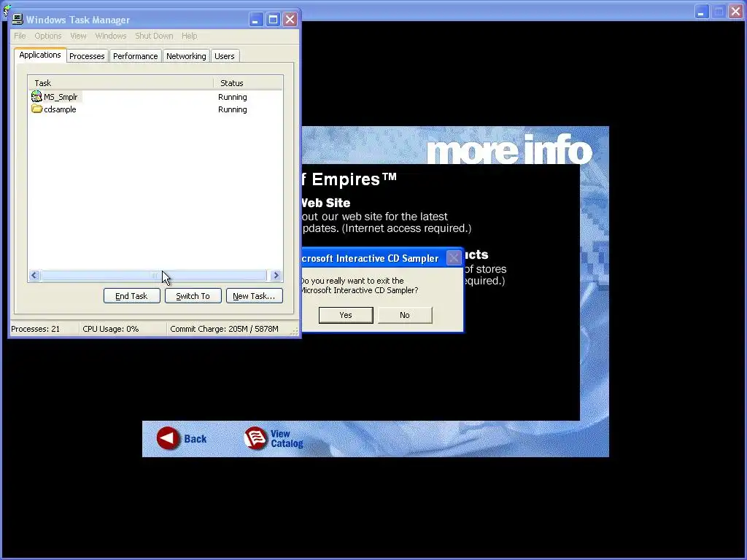Screen dimensions: 747x560
Task: Click the End Task button
Action: click(x=131, y=296)
